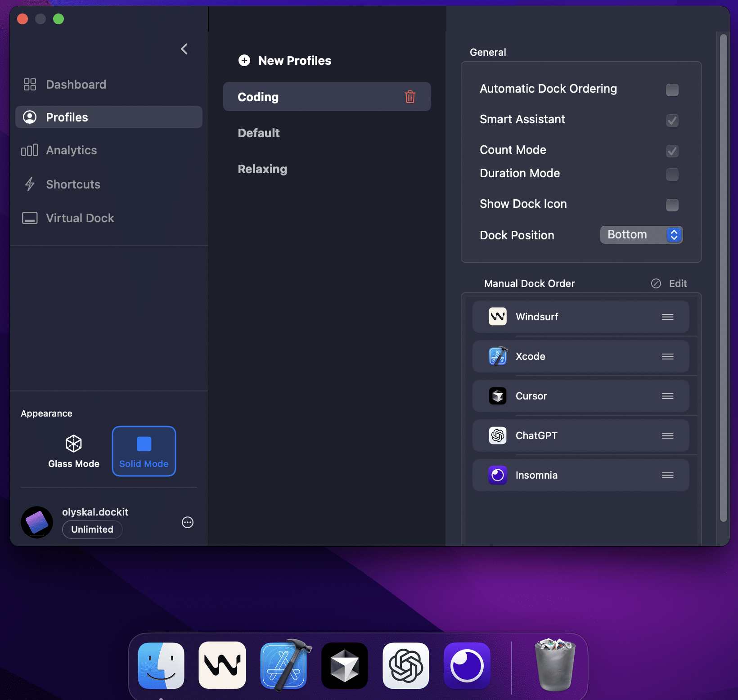The width and height of the screenshot is (738, 700).
Task: Toggle the Count Mode checkbox
Action: [x=672, y=151]
